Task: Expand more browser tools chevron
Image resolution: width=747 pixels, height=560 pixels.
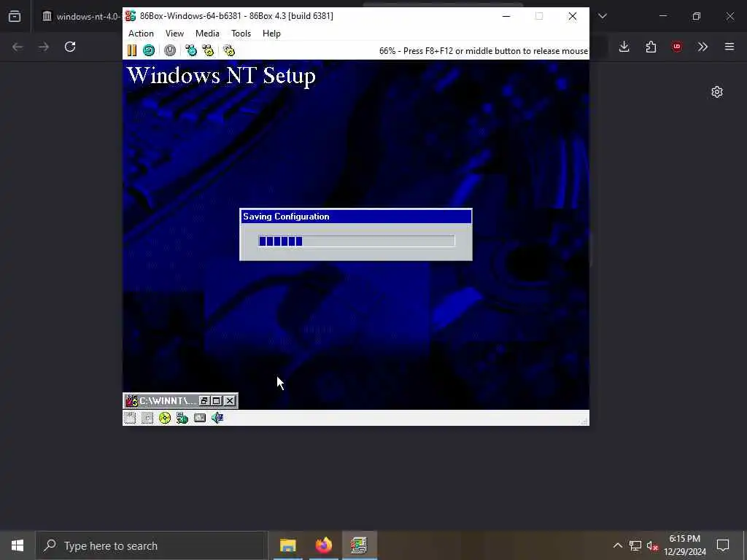Action: [x=703, y=47]
